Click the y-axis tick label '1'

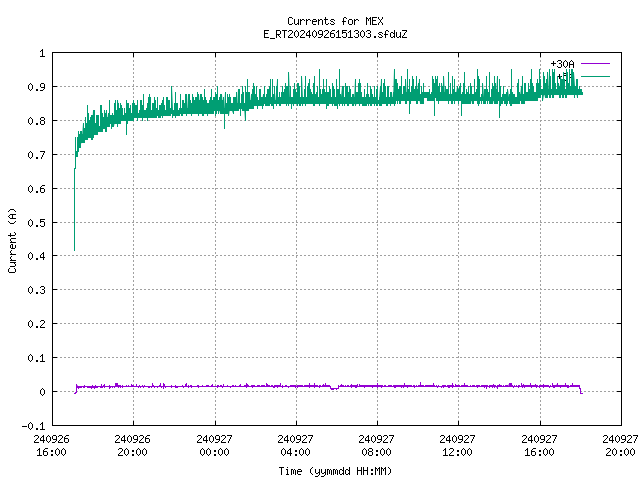click(42, 53)
